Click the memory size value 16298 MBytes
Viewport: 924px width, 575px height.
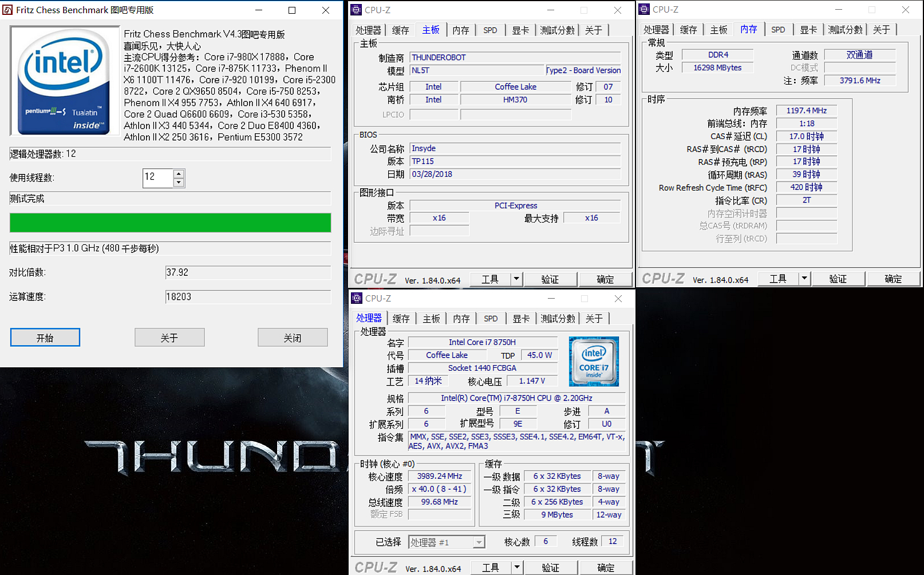tap(717, 68)
